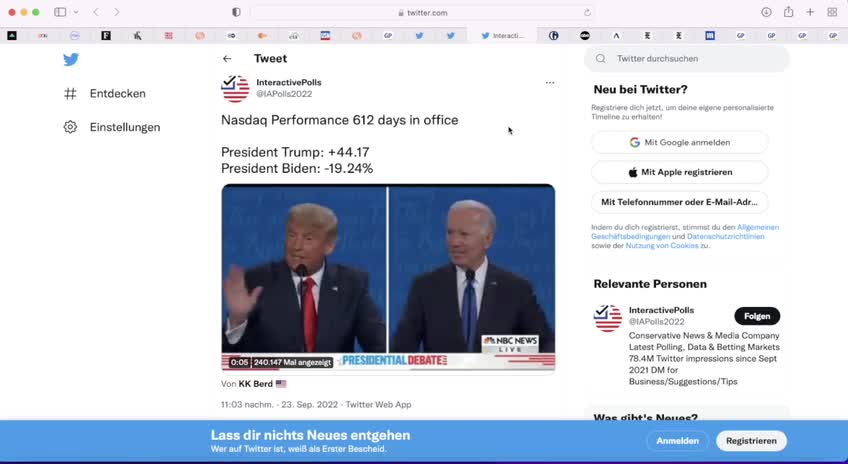Screen dimensions: 848x464
Task: Switch to the blue m favicon tab
Action: tap(710, 36)
